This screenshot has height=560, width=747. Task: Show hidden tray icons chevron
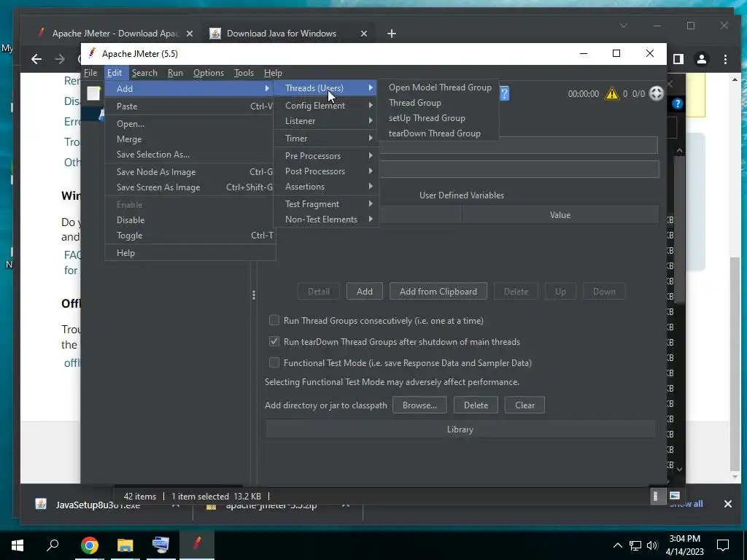coord(617,545)
